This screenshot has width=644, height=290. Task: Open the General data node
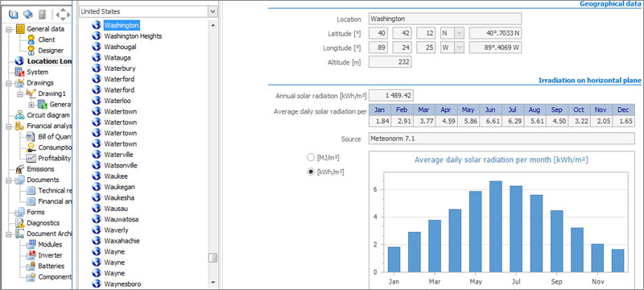45,29
